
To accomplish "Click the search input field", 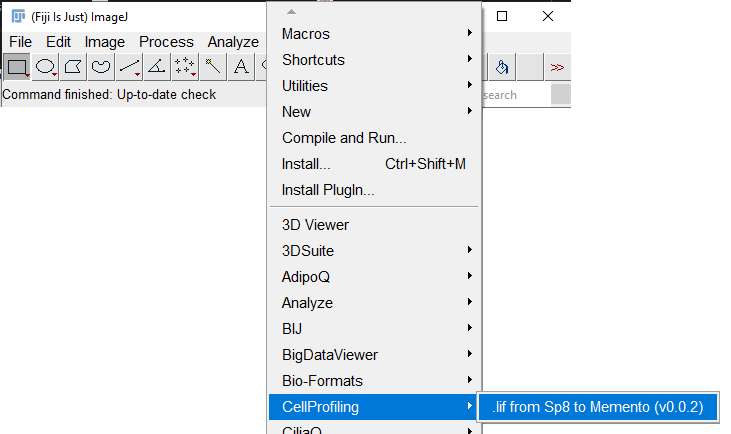I will click(x=516, y=95).
